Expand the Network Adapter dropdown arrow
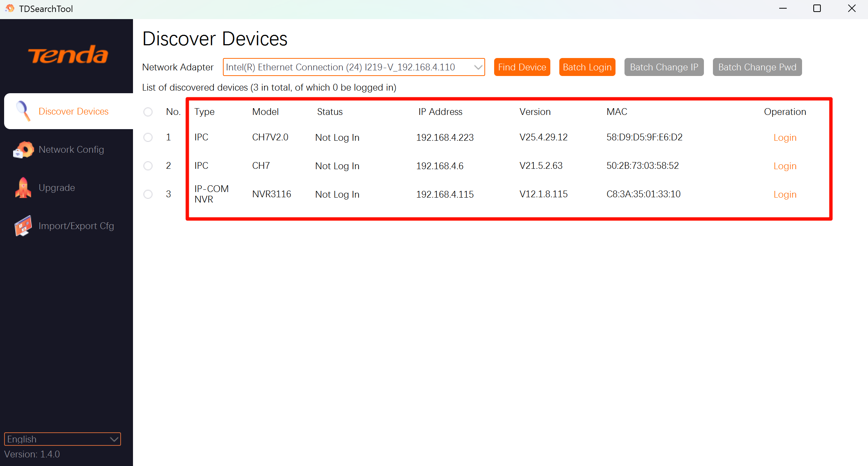This screenshot has height=466, width=868. point(478,67)
